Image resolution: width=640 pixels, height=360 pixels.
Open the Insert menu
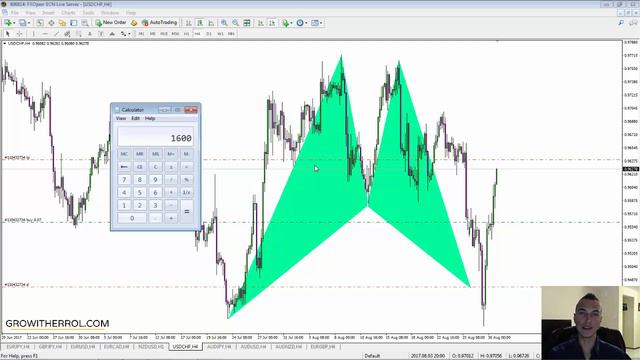coord(48,13)
